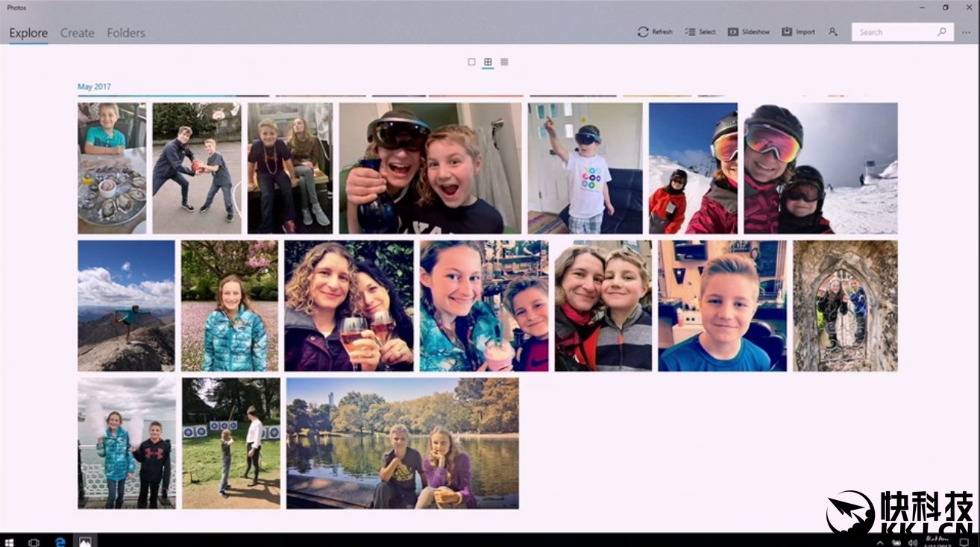Open the lakeside photo of two kids sitting

[402, 443]
